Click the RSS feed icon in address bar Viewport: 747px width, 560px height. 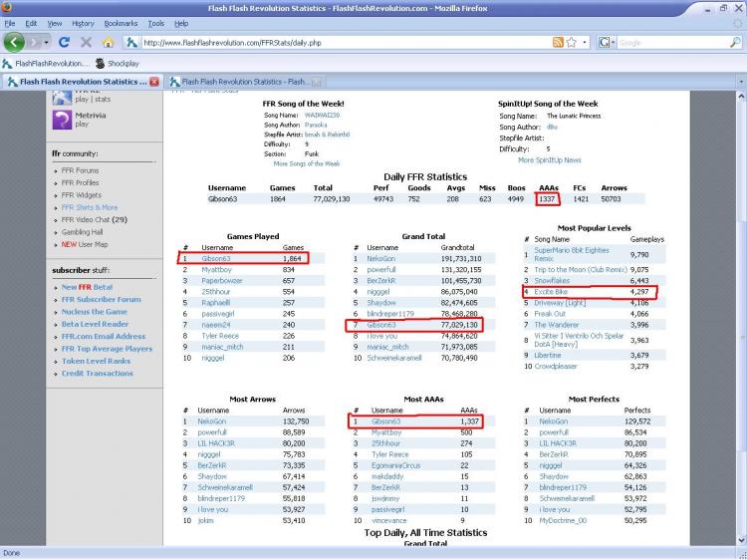pyautogui.click(x=558, y=43)
